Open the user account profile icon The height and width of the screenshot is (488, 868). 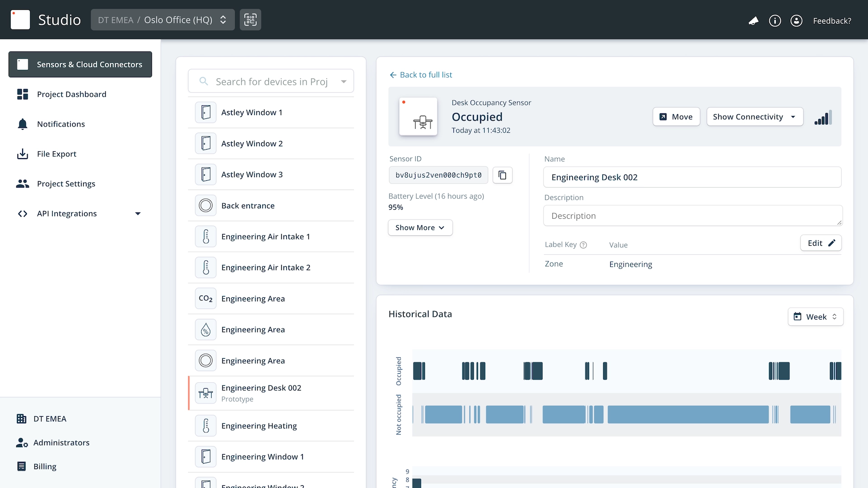pyautogui.click(x=796, y=21)
